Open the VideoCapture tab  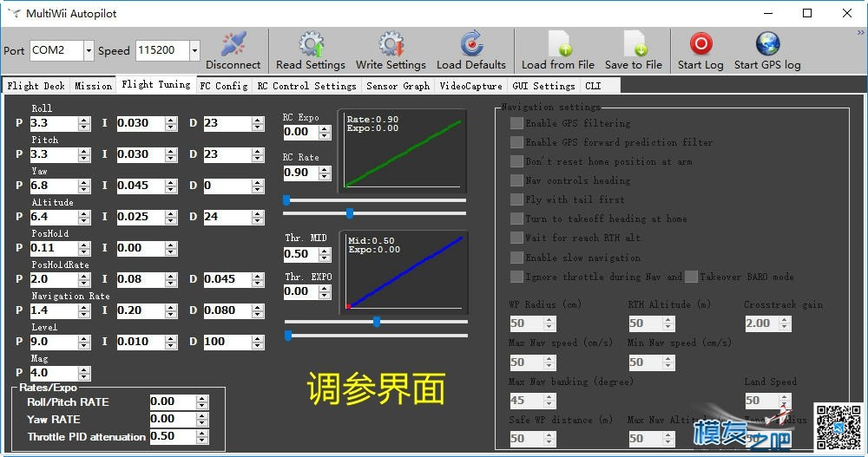point(471,86)
